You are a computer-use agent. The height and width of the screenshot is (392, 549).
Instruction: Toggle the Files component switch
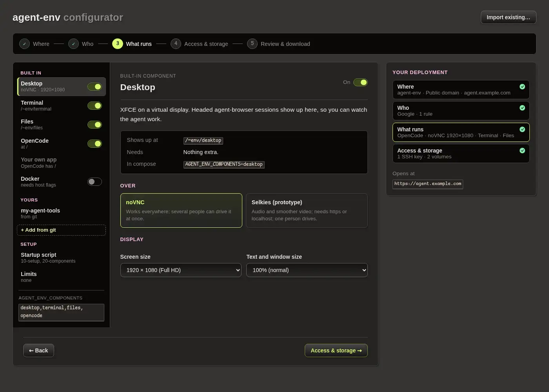coord(95,125)
